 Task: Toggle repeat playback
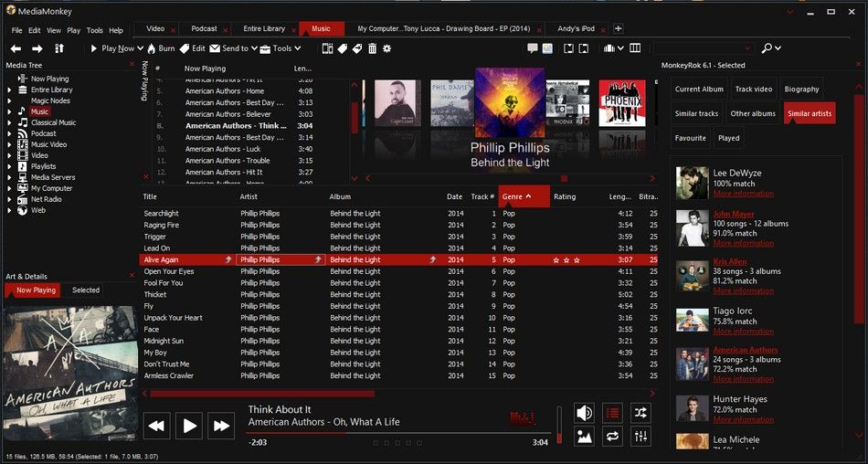pyautogui.click(x=612, y=437)
